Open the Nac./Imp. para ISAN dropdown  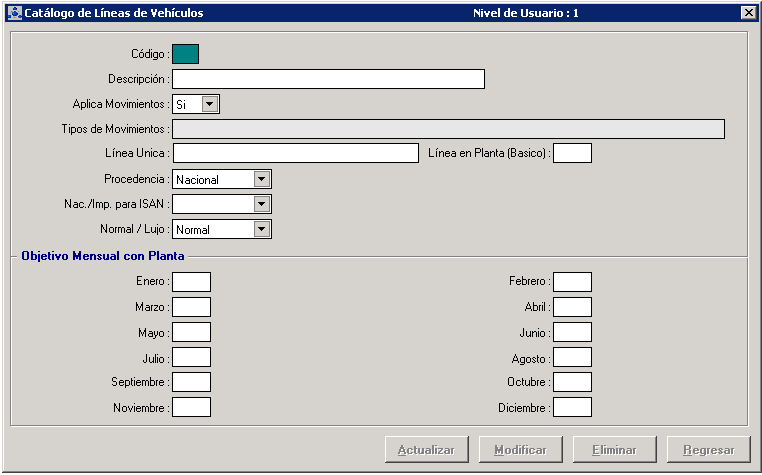[x=261, y=204]
